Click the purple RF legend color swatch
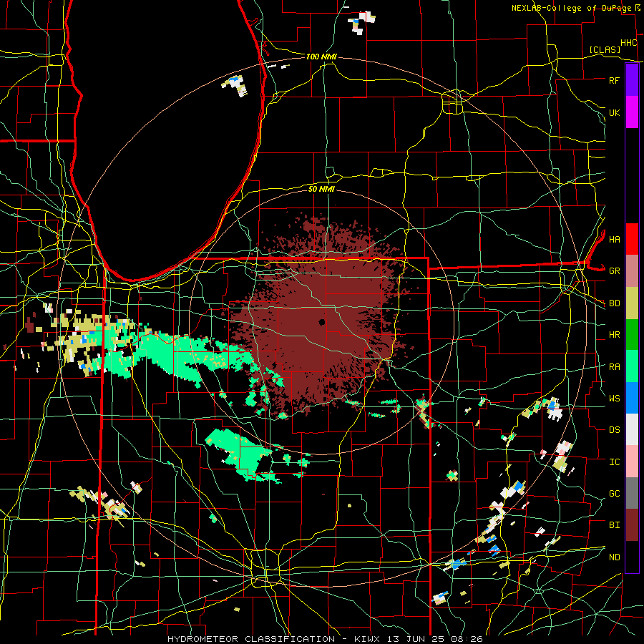The height and width of the screenshot is (644, 644). coord(632,80)
